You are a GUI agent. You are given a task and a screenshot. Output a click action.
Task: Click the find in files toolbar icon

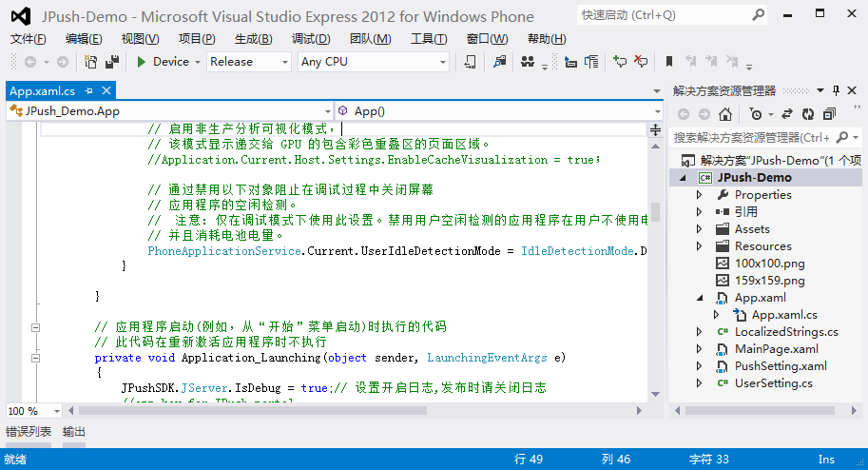[500, 62]
